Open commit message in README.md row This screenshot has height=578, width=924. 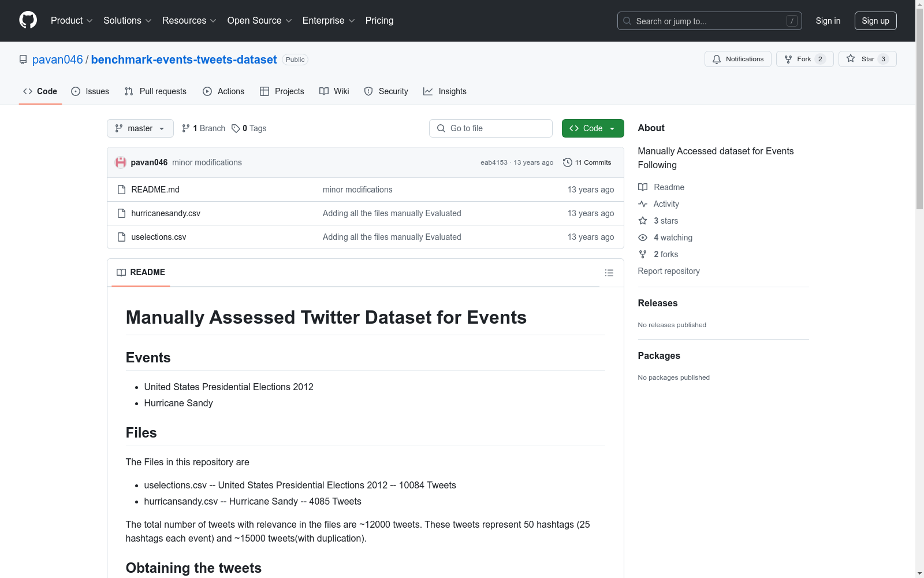(357, 190)
